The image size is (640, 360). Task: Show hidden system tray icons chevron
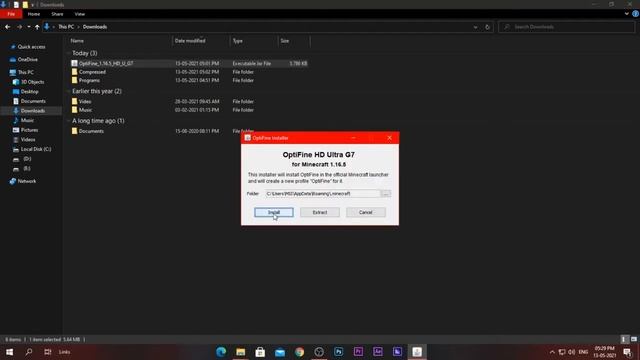click(552, 352)
